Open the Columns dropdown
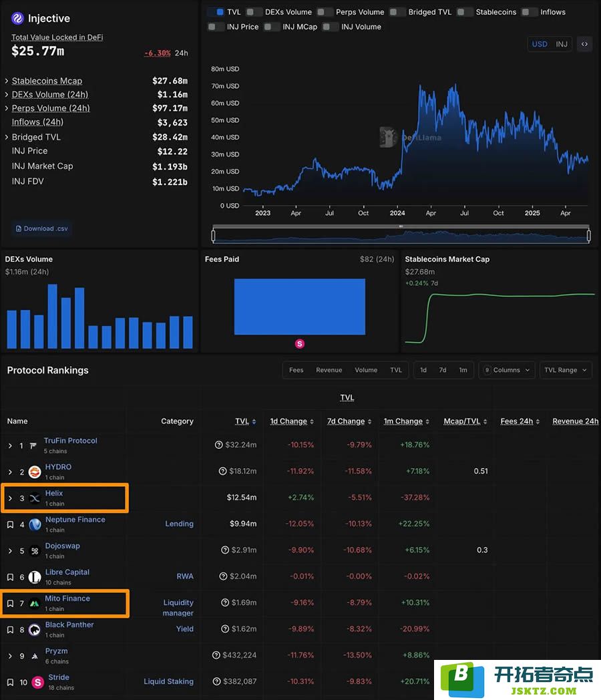601x700 pixels. (x=507, y=370)
